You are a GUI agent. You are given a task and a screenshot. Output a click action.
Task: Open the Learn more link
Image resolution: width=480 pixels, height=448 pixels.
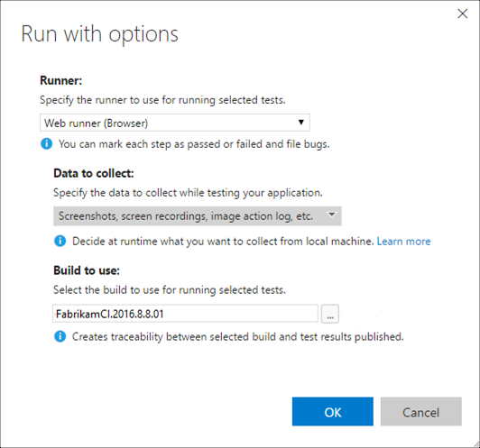point(403,242)
